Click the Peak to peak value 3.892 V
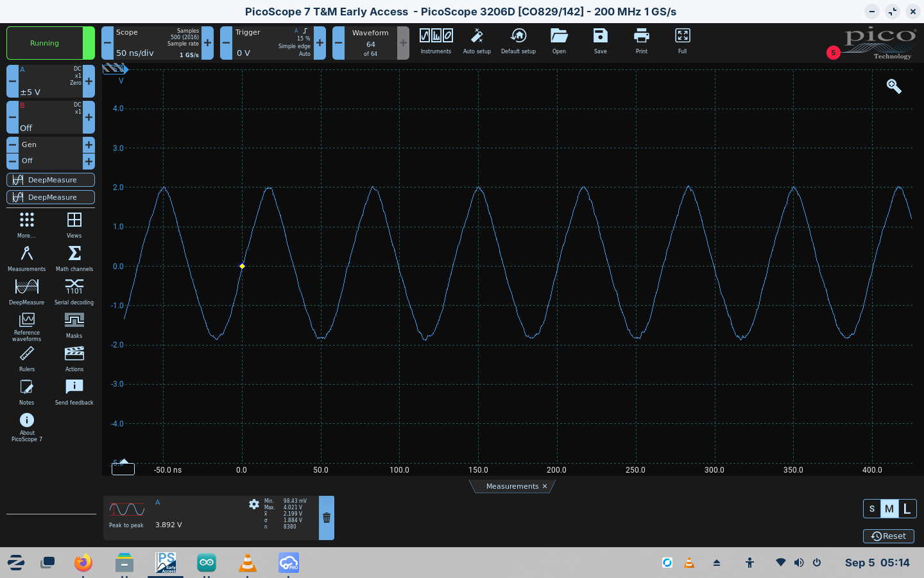Viewport: 924px width, 578px height. pyautogui.click(x=169, y=525)
